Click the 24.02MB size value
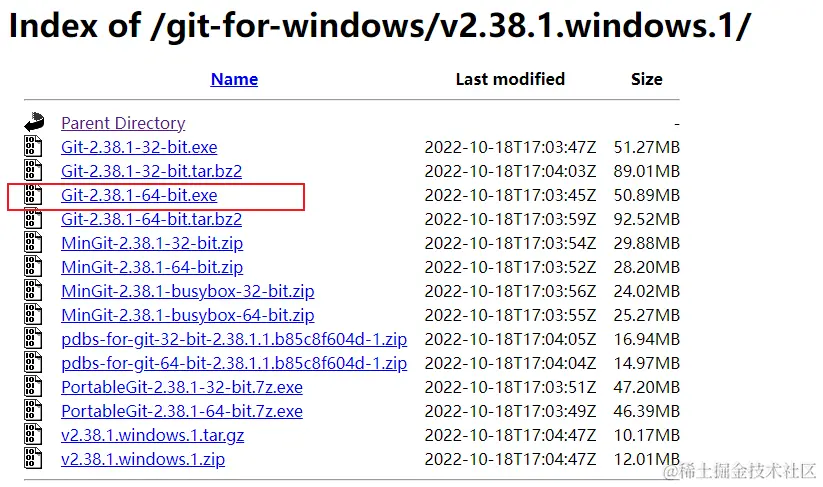This screenshot has width=823, height=487. (x=647, y=291)
